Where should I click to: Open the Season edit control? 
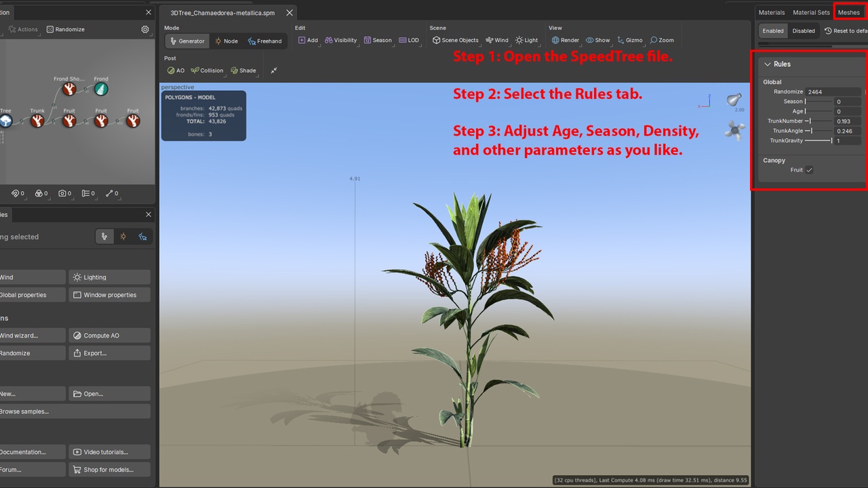[378, 40]
